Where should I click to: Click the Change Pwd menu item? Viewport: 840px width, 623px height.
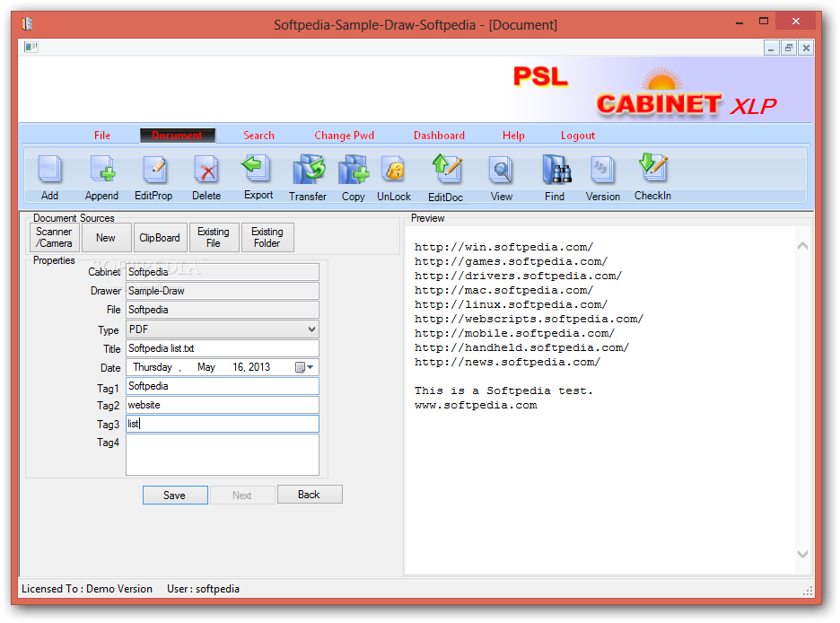[345, 136]
